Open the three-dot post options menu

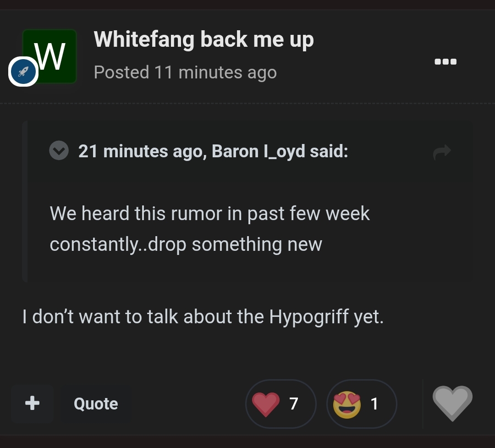[x=445, y=61]
